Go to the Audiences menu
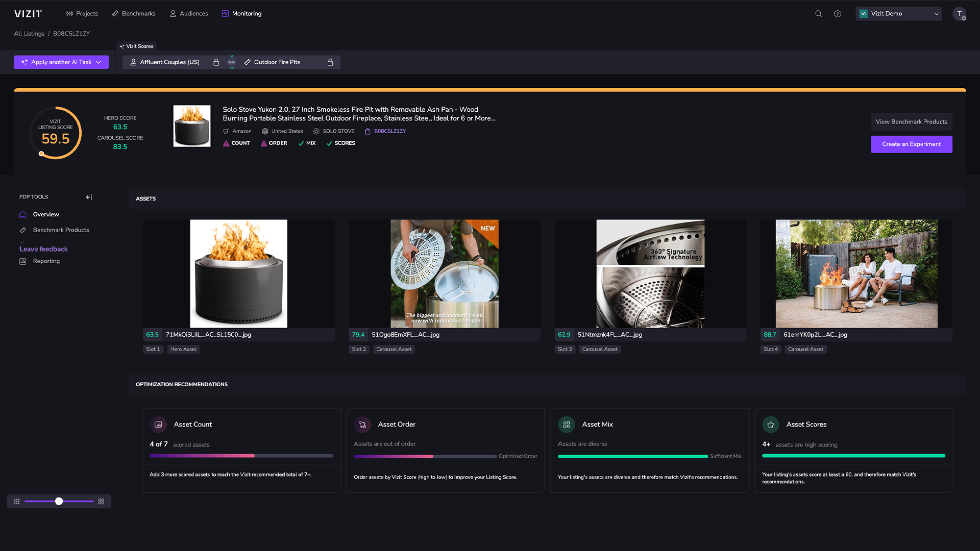This screenshot has height=551, width=980. tap(188, 14)
